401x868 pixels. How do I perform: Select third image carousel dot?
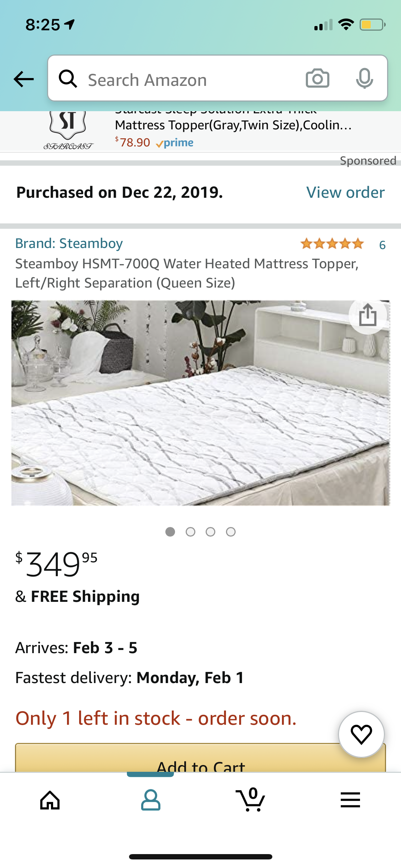tap(210, 532)
